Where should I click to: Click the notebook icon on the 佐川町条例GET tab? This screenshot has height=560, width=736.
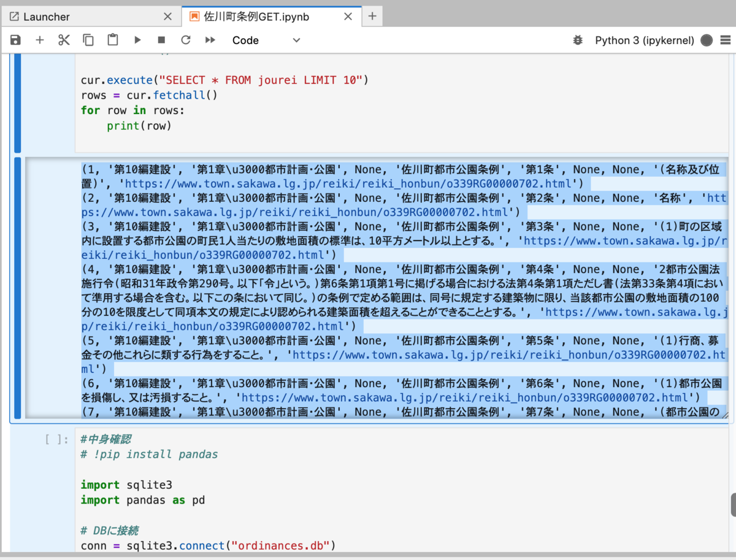[194, 17]
